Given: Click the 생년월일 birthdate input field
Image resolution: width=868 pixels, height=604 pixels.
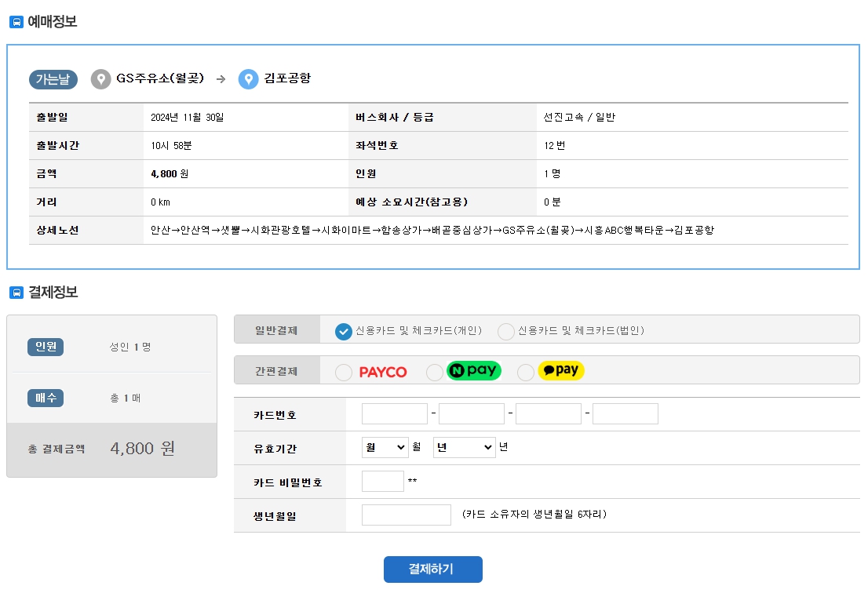Looking at the screenshot, I should [x=406, y=514].
